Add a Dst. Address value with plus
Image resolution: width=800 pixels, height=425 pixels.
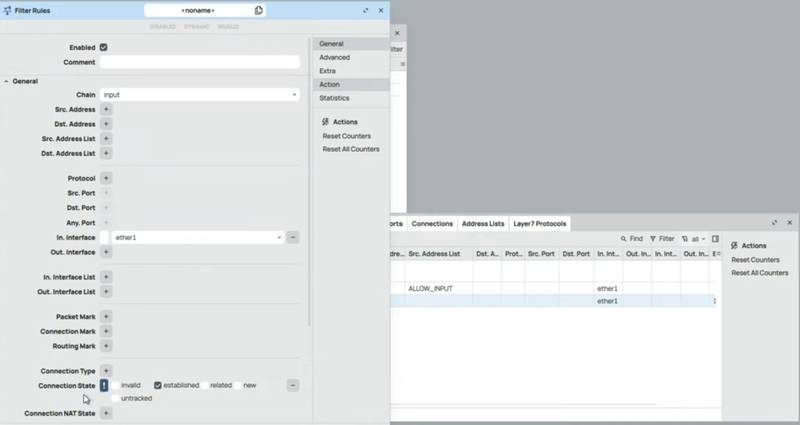(x=106, y=124)
